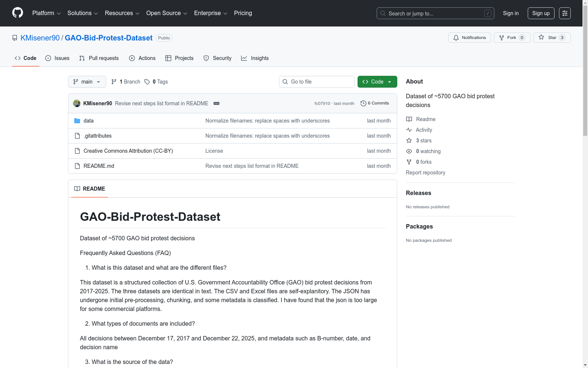Click the Notifications bell button
The height and width of the screenshot is (368, 588).
pyautogui.click(x=469, y=38)
